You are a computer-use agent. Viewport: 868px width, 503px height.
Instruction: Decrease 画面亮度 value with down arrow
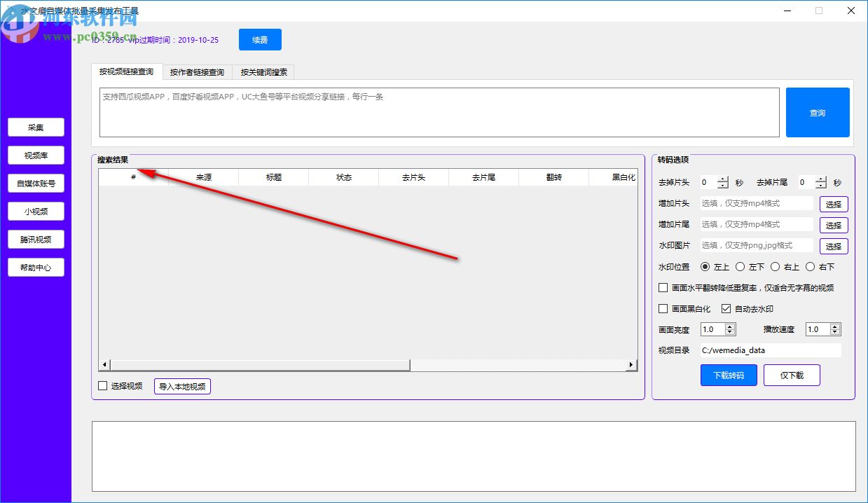click(x=731, y=332)
